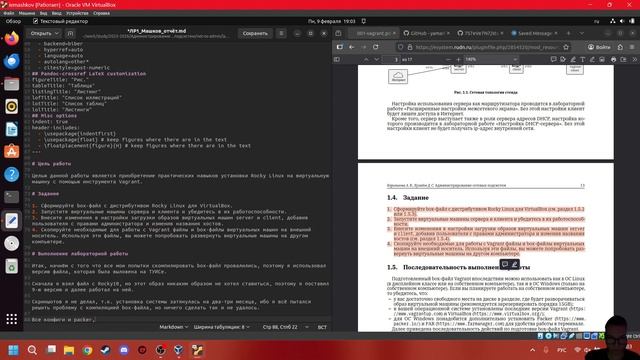Viewport: 640px width, 360px height.
Task: Bookmark this page with the star icon
Action: (x=566, y=47)
